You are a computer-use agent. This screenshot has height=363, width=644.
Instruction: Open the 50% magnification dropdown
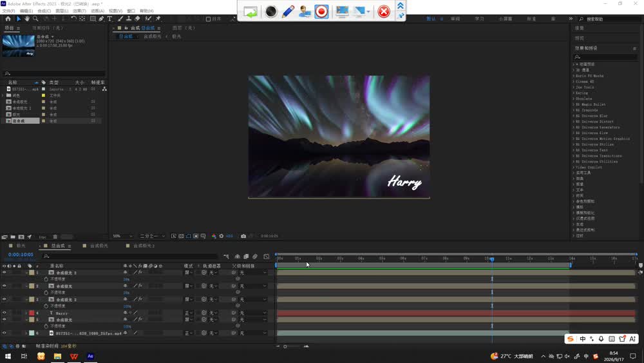123,236
